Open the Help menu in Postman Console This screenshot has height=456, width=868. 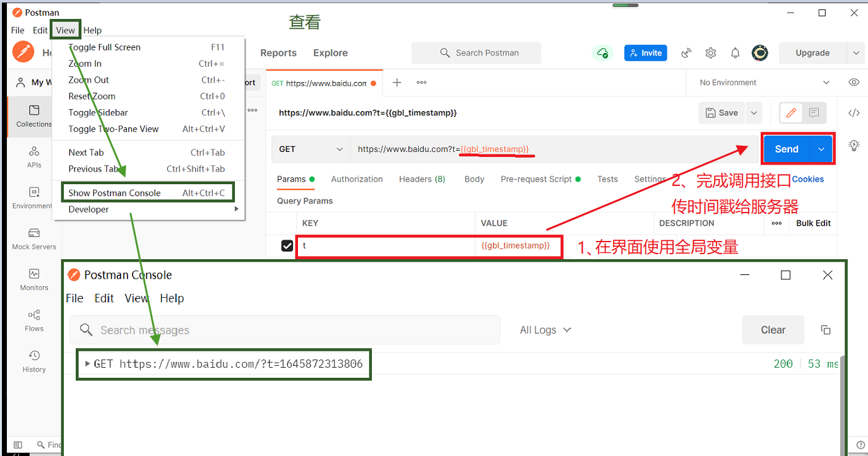(x=172, y=298)
